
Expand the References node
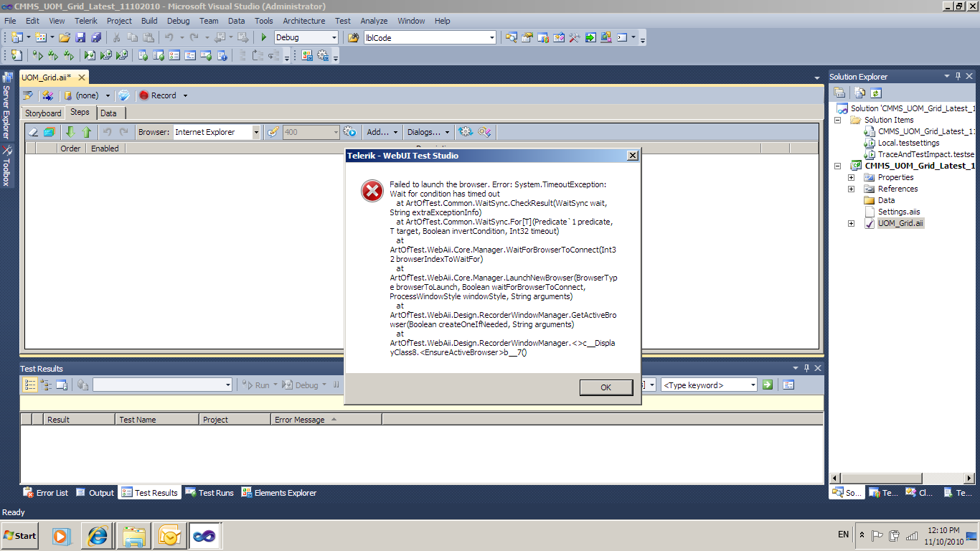[x=852, y=189]
